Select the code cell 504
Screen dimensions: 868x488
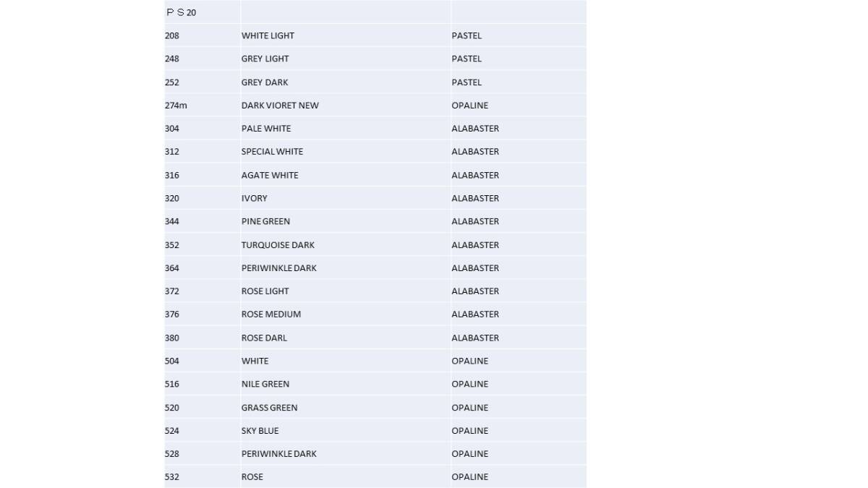(172, 361)
